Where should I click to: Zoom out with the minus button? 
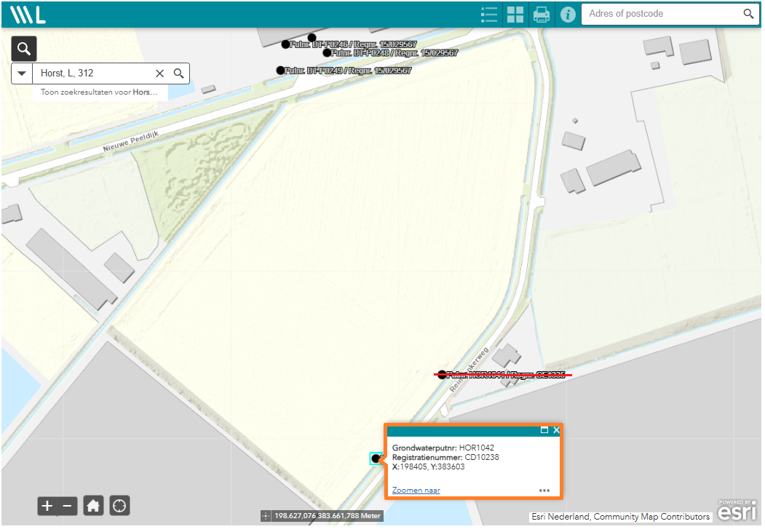67,506
